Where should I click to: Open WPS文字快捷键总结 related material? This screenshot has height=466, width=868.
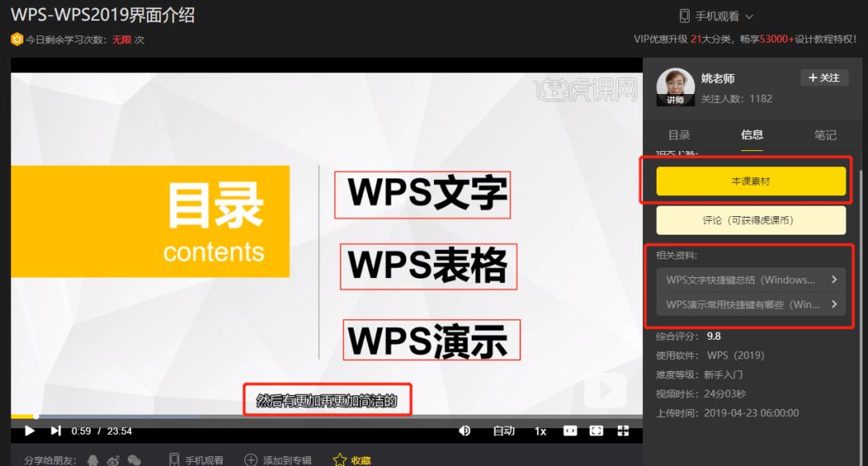(751, 280)
